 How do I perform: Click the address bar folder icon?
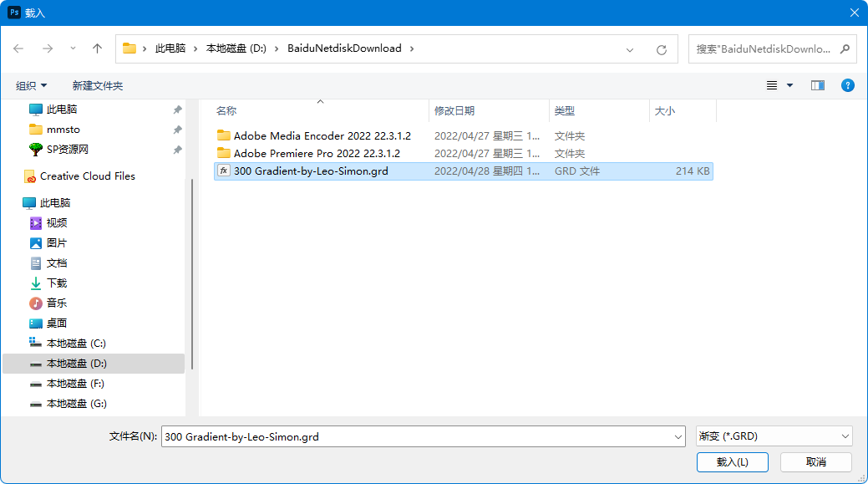(129, 48)
